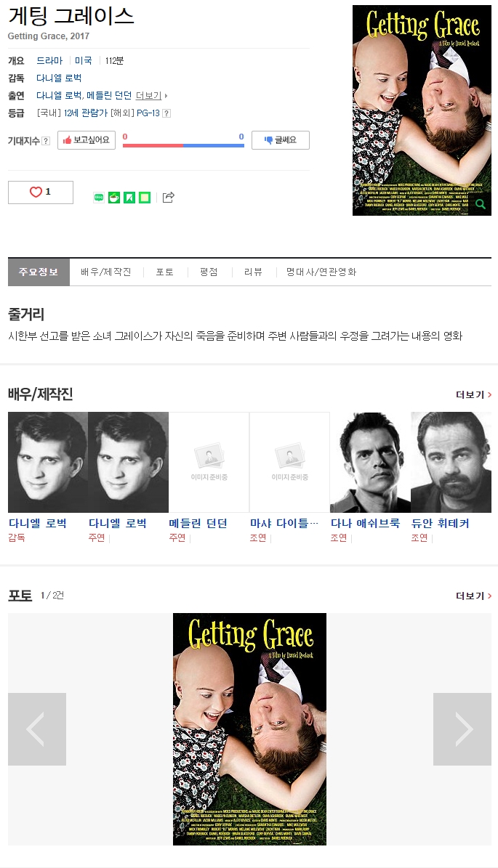This screenshot has width=498, height=868.
Task: Open 다나 애쉬브룩 actor name link
Action: [x=365, y=523]
